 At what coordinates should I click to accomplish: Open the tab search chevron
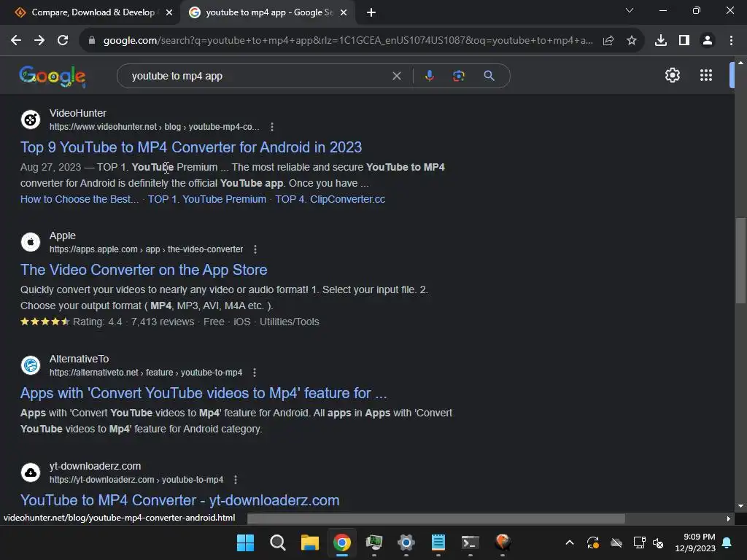(630, 10)
